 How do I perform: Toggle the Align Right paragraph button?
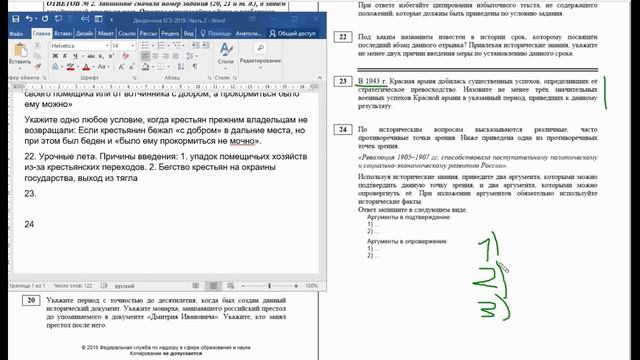click(165, 56)
